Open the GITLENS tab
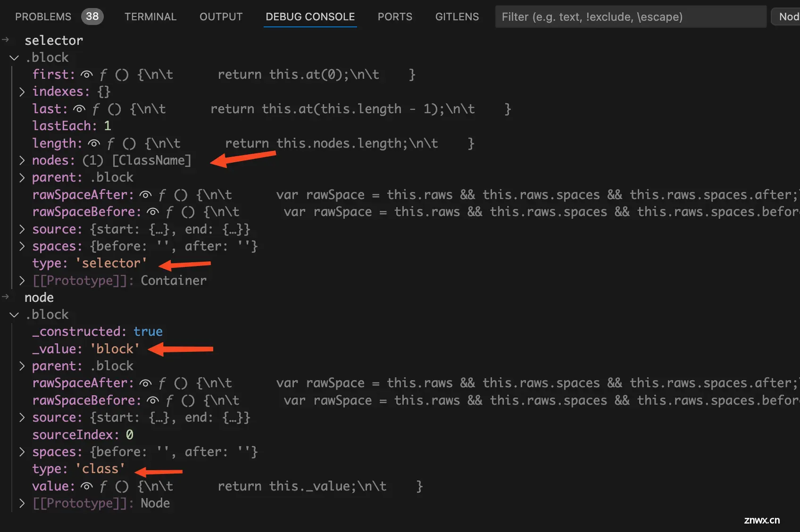800x532 pixels. pos(457,17)
